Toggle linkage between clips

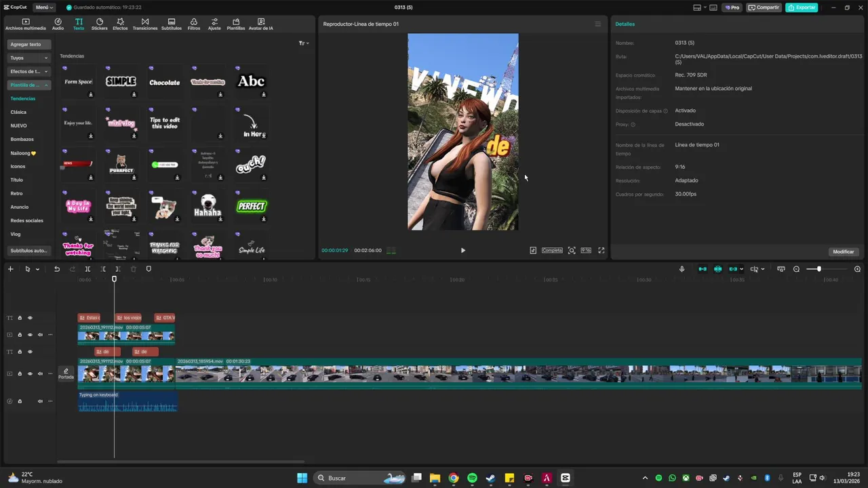(733, 269)
